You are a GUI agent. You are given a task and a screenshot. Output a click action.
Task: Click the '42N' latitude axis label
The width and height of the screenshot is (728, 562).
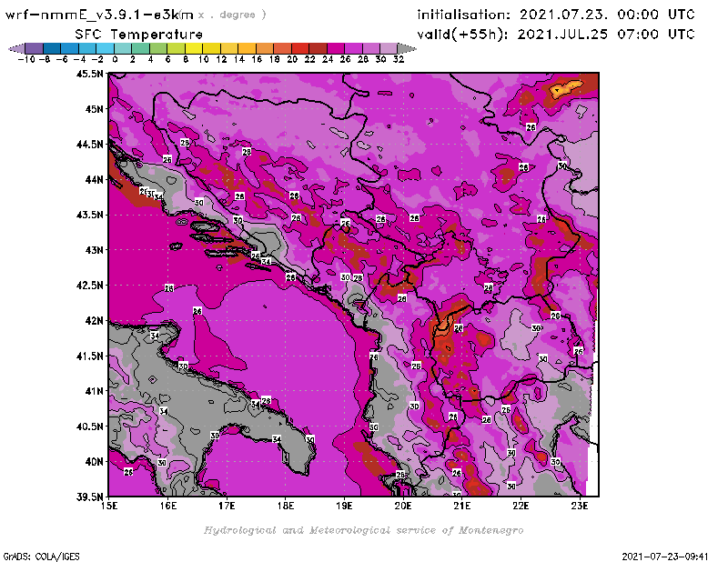[x=94, y=321]
